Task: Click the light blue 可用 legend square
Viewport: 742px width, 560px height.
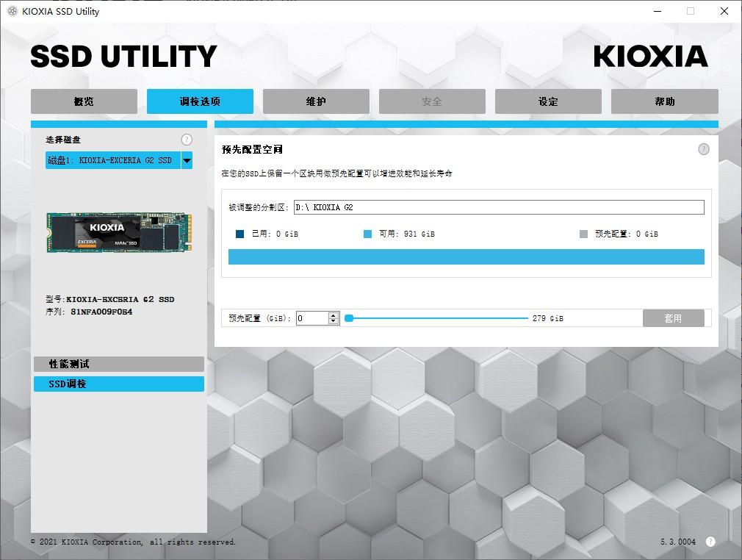Action: click(x=367, y=234)
